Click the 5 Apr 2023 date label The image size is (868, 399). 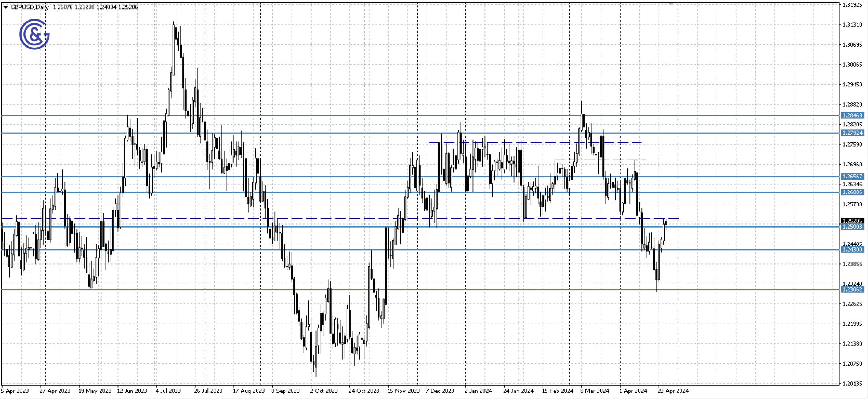14,391
